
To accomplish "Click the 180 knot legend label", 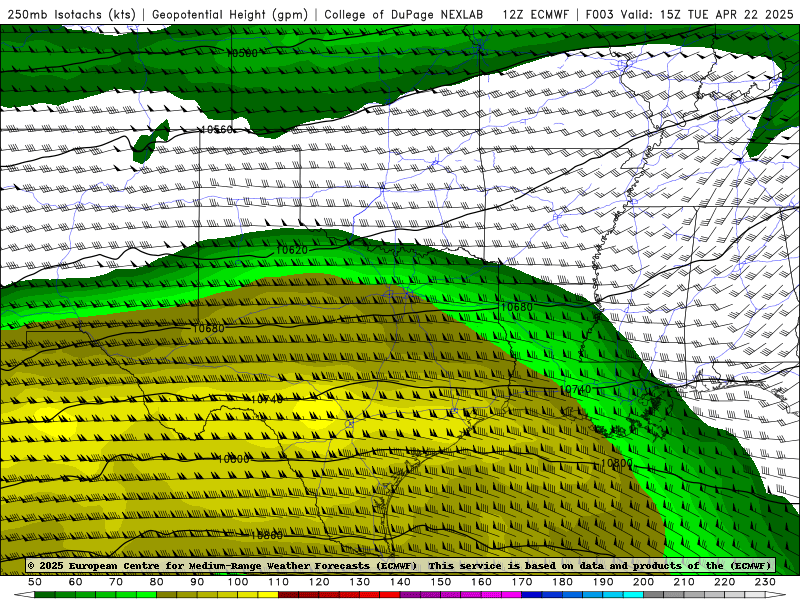I will 562,582.
